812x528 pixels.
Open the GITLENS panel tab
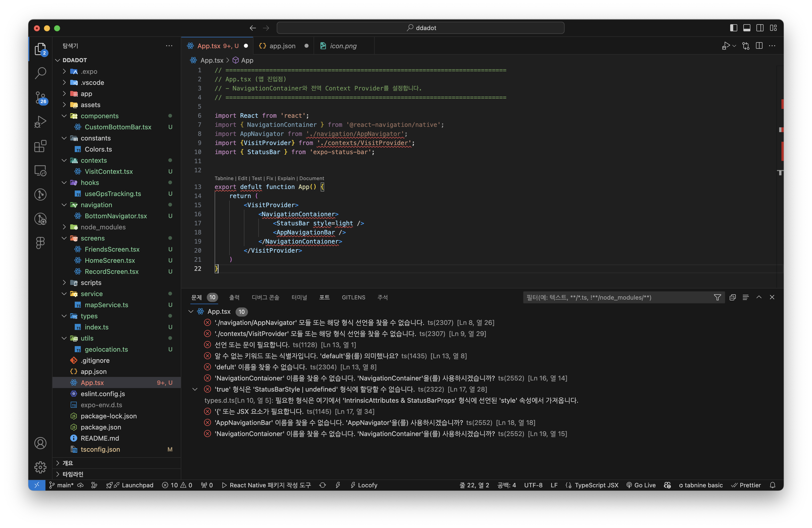[353, 297]
